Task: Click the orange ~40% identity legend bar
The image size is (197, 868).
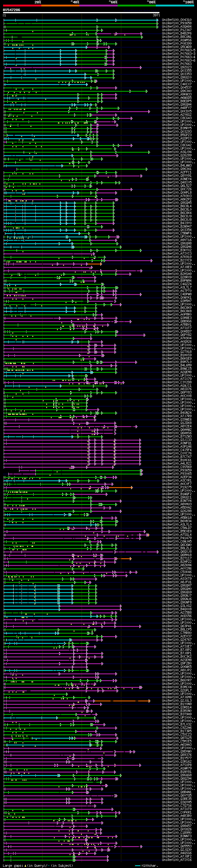Action: [x=60, y=6]
